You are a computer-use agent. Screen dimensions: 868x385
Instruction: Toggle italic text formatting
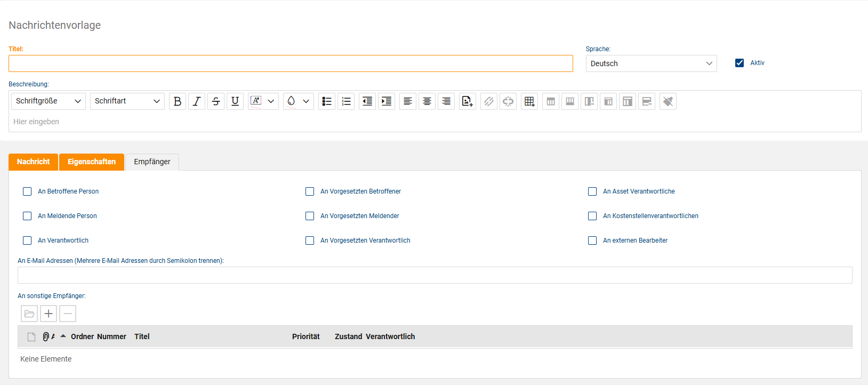(197, 101)
